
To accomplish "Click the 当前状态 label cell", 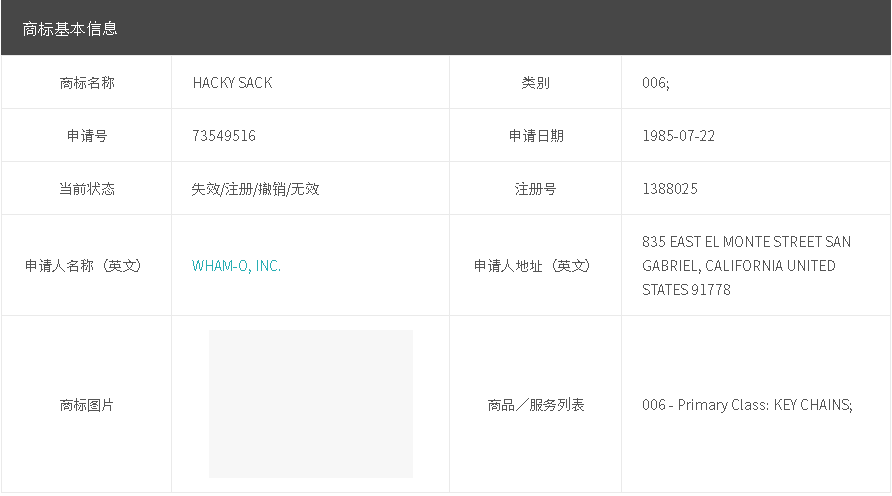I will coord(87,189).
